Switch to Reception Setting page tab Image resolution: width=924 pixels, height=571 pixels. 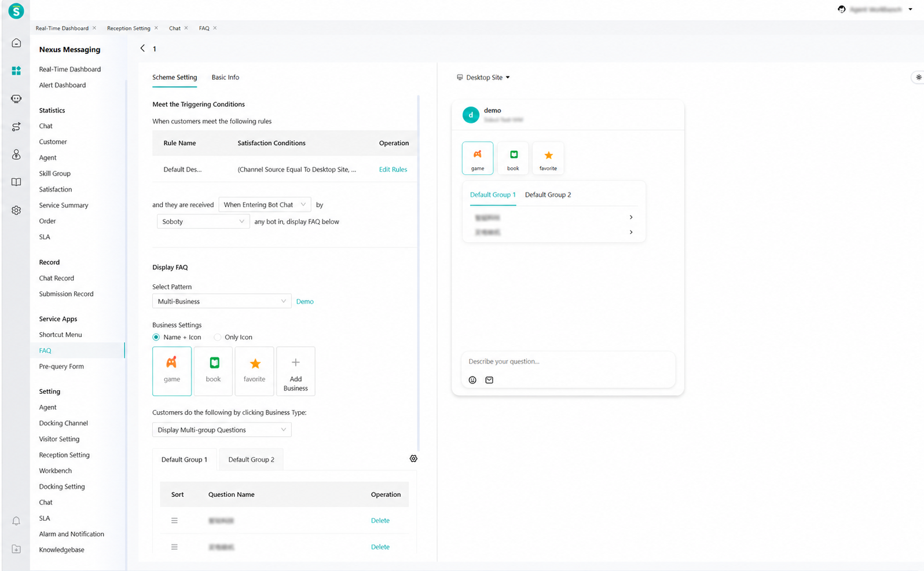tap(129, 28)
